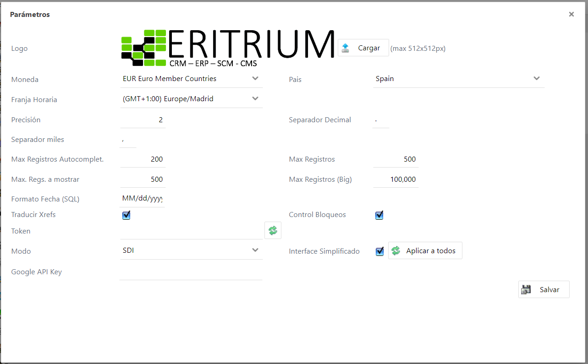Click the Separador Decimal field
The height and width of the screenshot is (364, 588).
coord(381,120)
